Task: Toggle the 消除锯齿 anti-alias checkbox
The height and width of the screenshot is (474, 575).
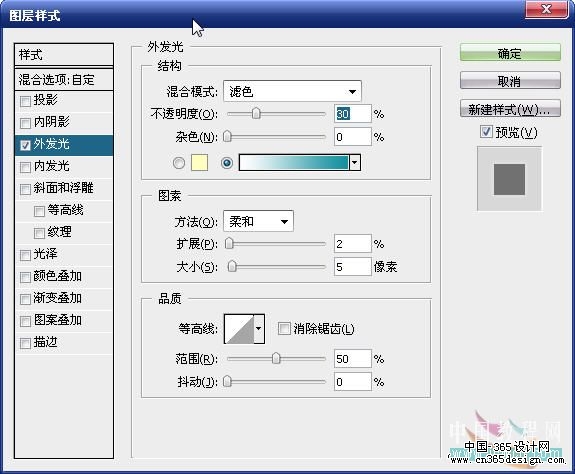Action: click(x=284, y=328)
